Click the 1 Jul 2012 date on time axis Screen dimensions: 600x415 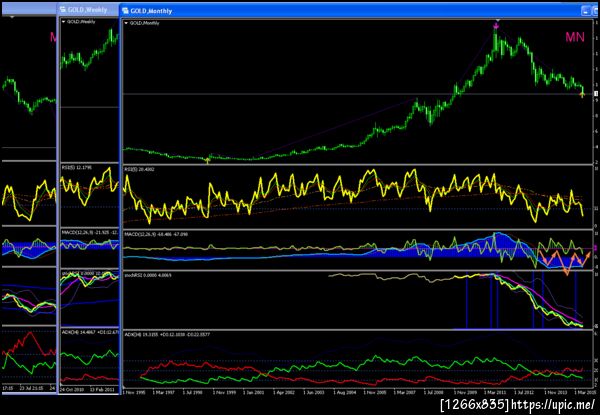pos(525,392)
